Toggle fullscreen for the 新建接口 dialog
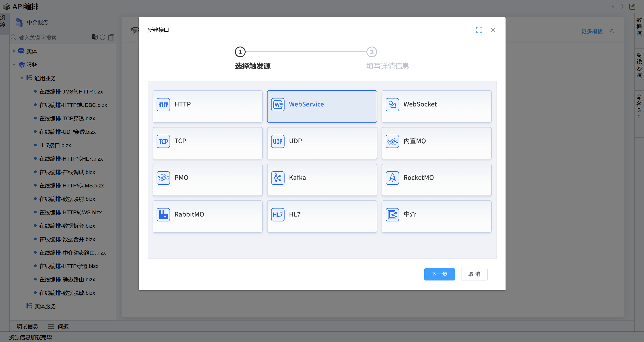This screenshot has height=342, width=644. (x=479, y=30)
